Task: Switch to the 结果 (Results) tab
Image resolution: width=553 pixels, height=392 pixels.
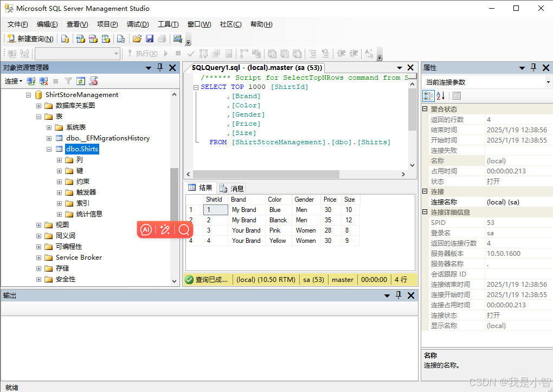Action: click(x=200, y=188)
